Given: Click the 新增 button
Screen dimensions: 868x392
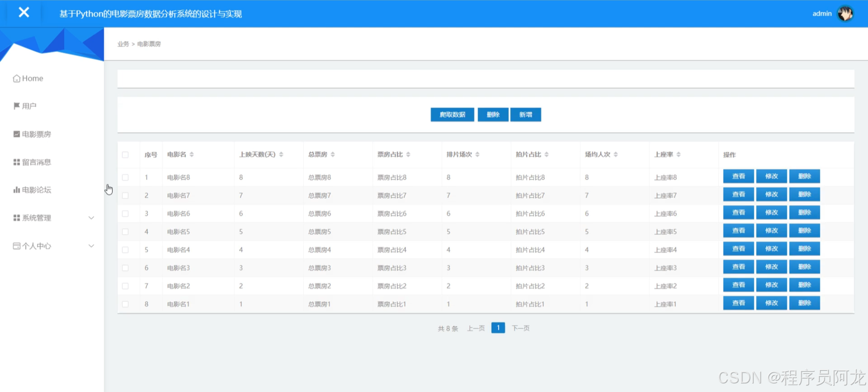Looking at the screenshot, I should click(x=525, y=115).
